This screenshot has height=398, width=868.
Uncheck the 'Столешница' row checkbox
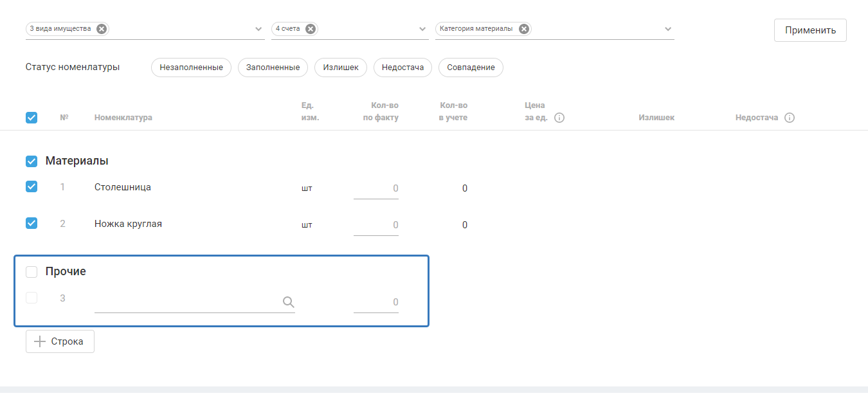(x=32, y=186)
